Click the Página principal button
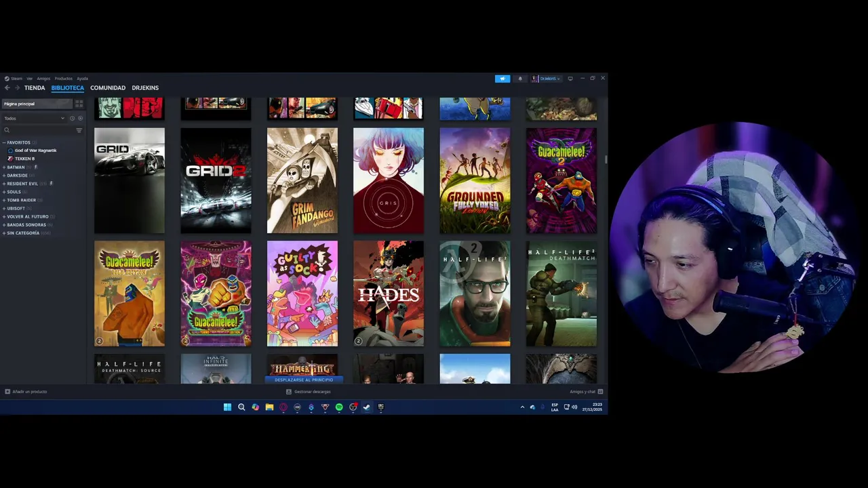Screen dimensions: 868x488 (x=37, y=104)
